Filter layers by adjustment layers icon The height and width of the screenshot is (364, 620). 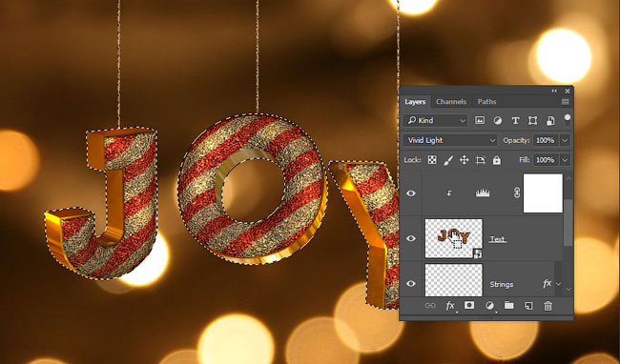(x=497, y=120)
